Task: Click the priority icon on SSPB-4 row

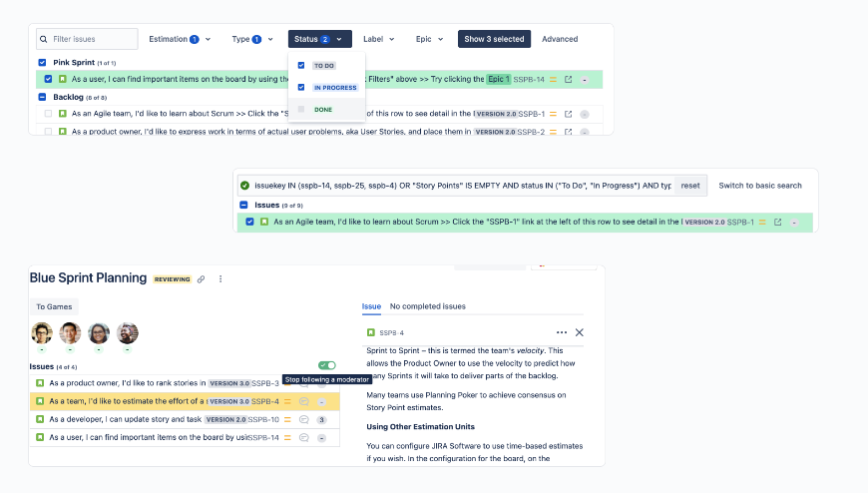Action: [x=287, y=401]
